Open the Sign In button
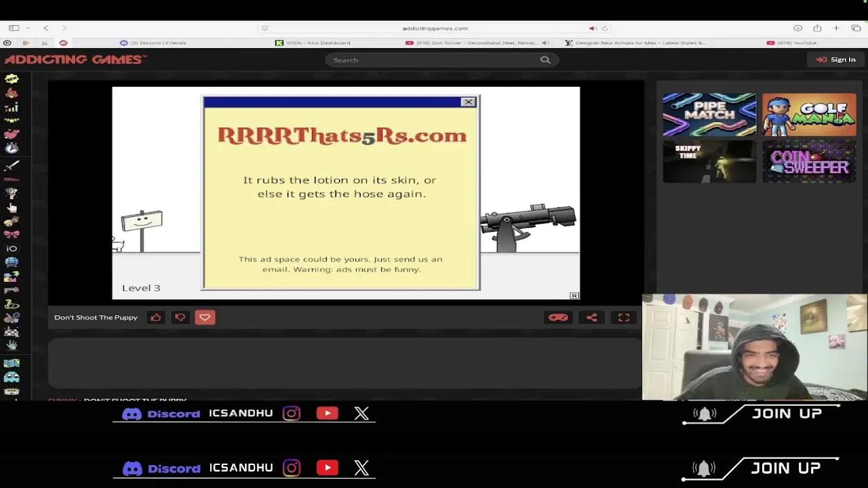Image resolution: width=868 pixels, height=488 pixels. click(836, 60)
